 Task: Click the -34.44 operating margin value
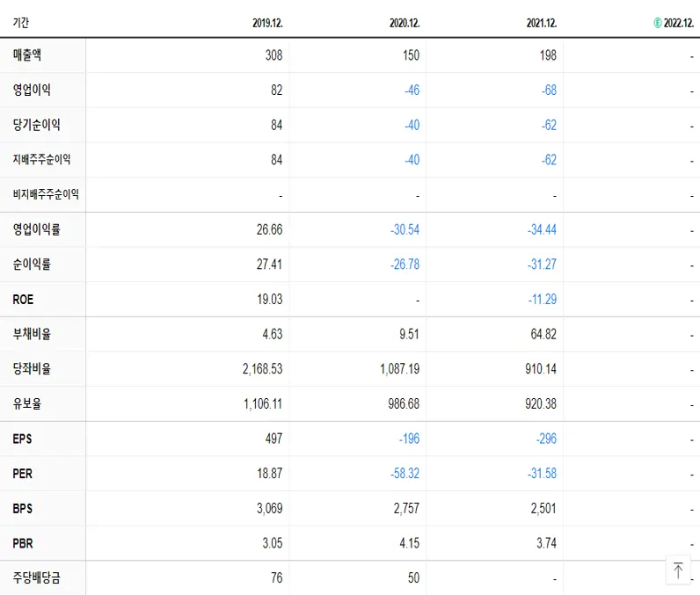pos(542,229)
